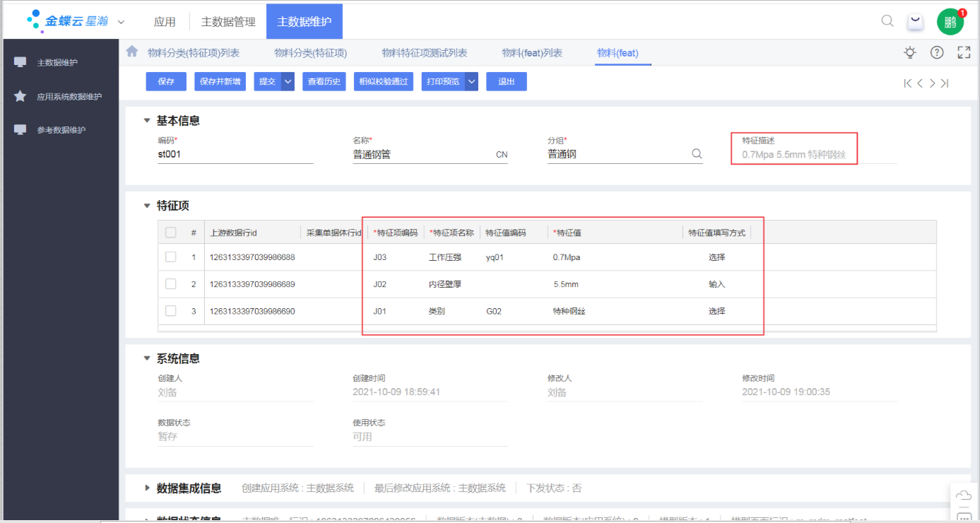The width and height of the screenshot is (980, 523).
Task: Click the 打印预览 button
Action: [444, 81]
